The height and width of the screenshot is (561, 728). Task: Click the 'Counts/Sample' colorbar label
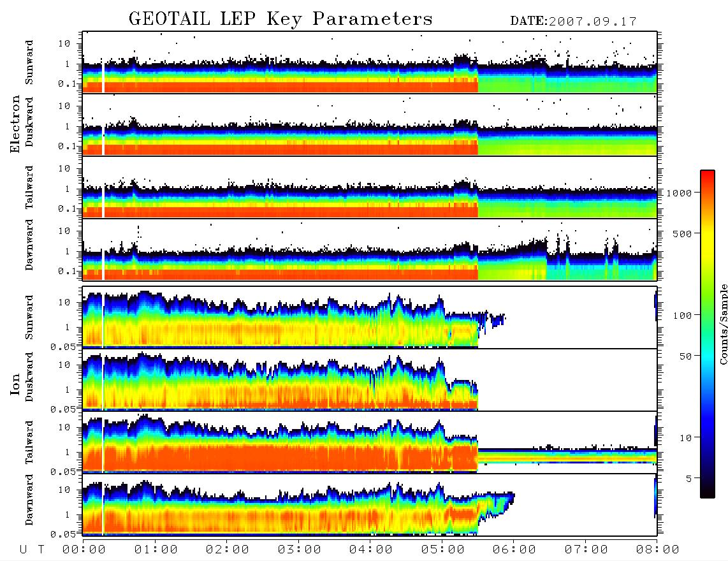tap(723, 324)
